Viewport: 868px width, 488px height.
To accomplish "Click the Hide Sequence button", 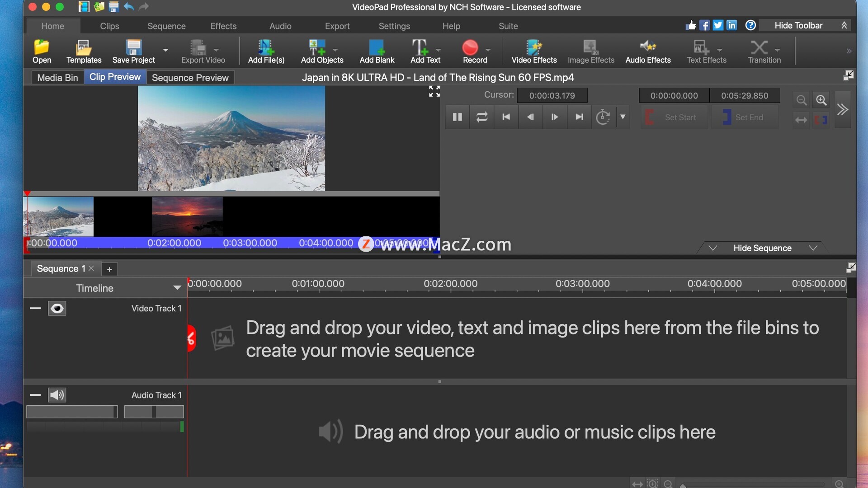I will click(x=762, y=248).
